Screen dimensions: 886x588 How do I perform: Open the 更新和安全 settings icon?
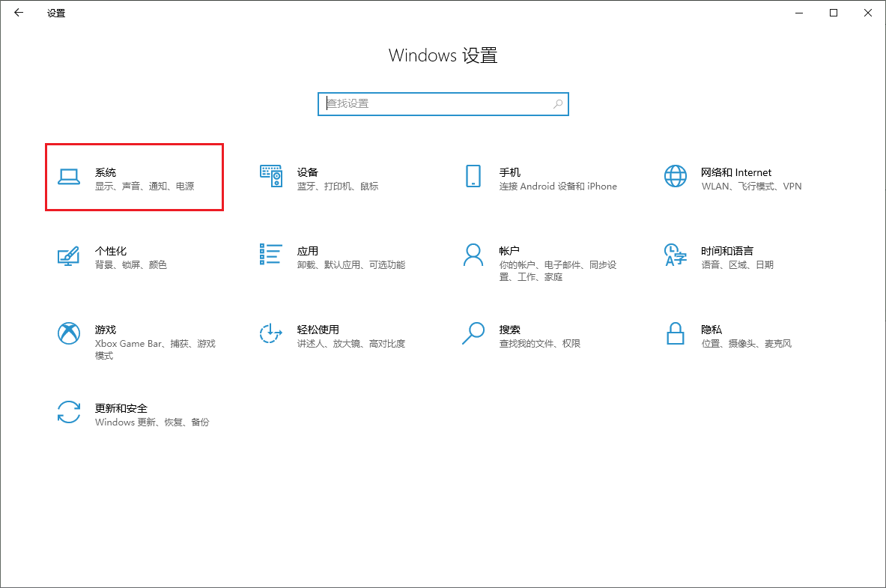(x=67, y=413)
